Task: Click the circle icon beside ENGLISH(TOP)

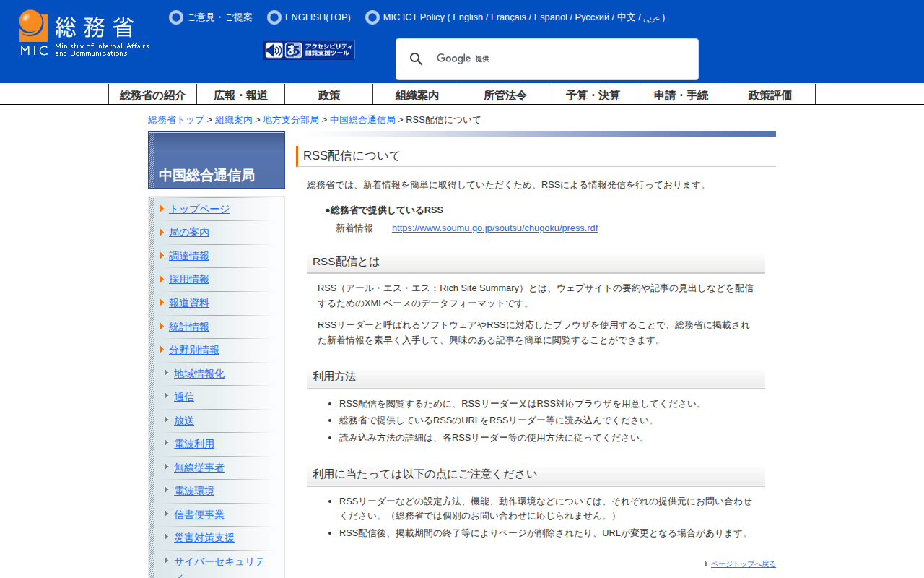Action: (x=274, y=17)
